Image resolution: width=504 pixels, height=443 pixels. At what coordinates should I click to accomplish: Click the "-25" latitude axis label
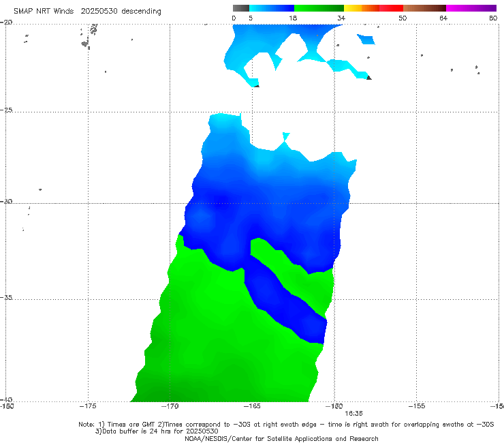6,110
